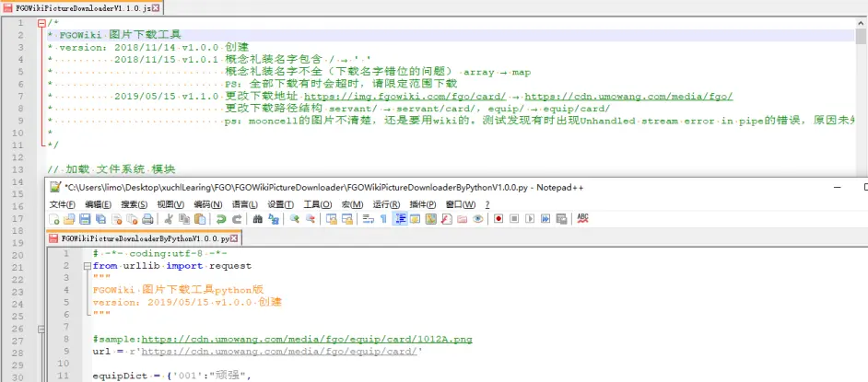Viewport: 868px width, 382px height.
Task: Open the ? help menu
Action: coord(487,204)
